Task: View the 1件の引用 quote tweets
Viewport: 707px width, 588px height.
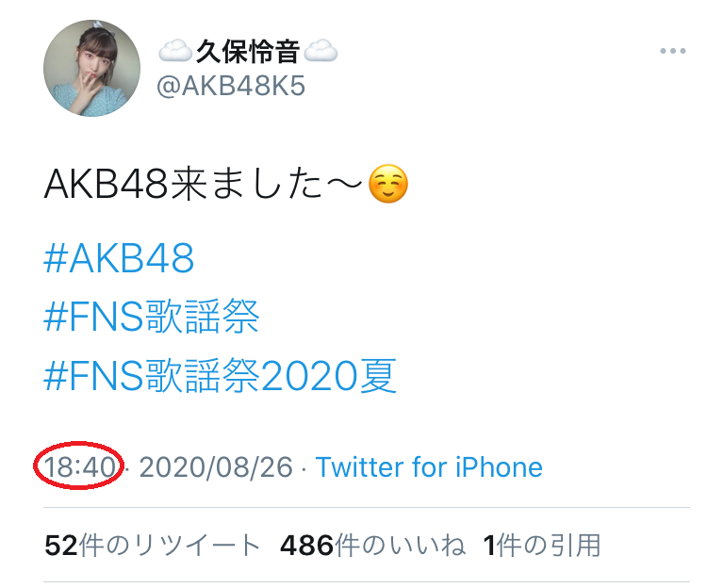Action: (x=541, y=546)
